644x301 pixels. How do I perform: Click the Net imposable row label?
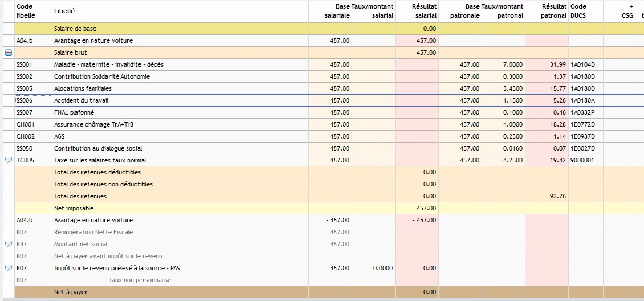[x=74, y=208]
